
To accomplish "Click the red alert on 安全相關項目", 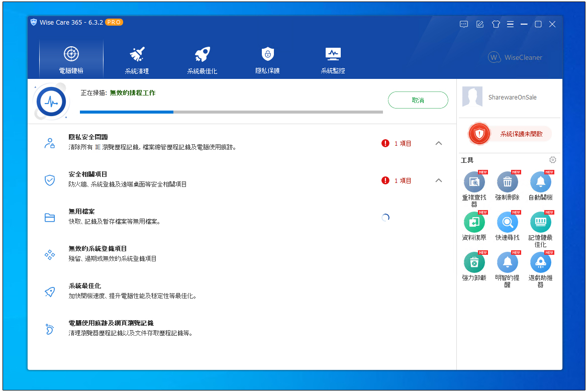I will (x=385, y=180).
